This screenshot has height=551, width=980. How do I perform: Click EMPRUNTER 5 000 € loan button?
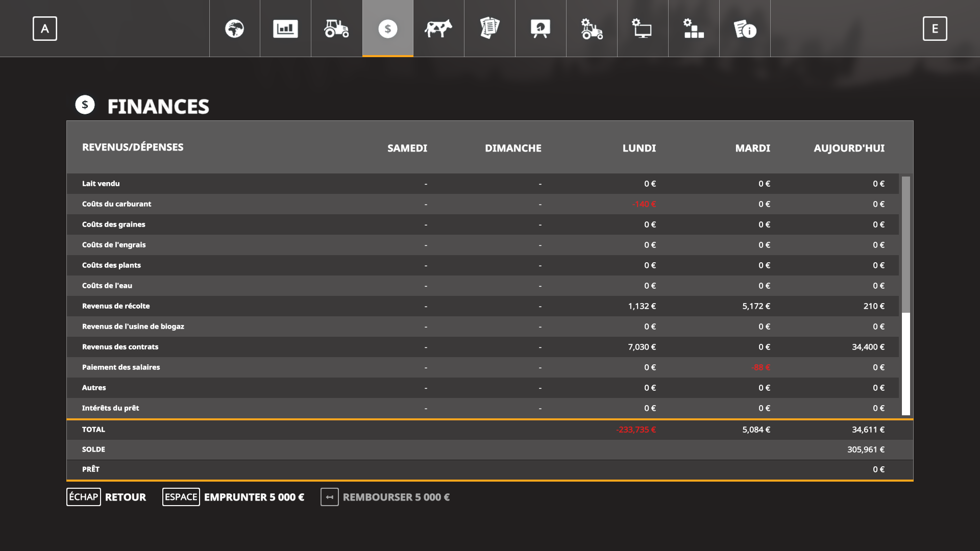tap(254, 497)
